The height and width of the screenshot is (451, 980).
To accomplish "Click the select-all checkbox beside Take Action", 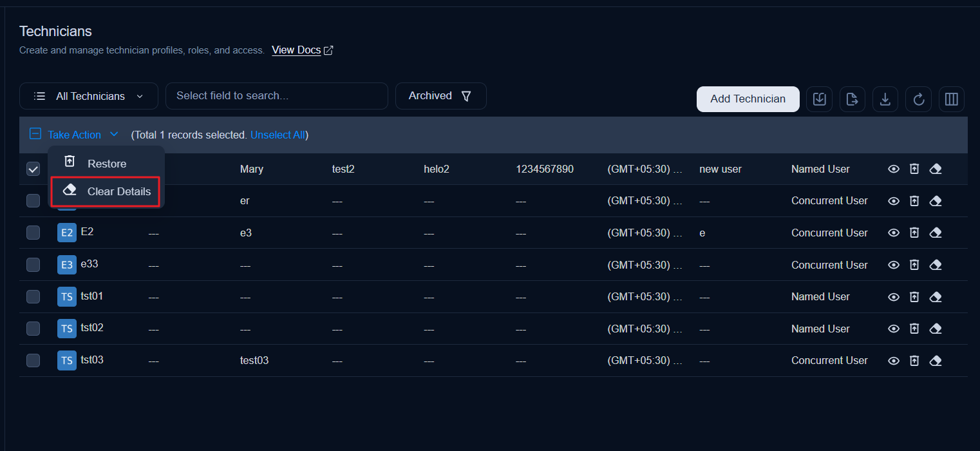I will coord(35,134).
